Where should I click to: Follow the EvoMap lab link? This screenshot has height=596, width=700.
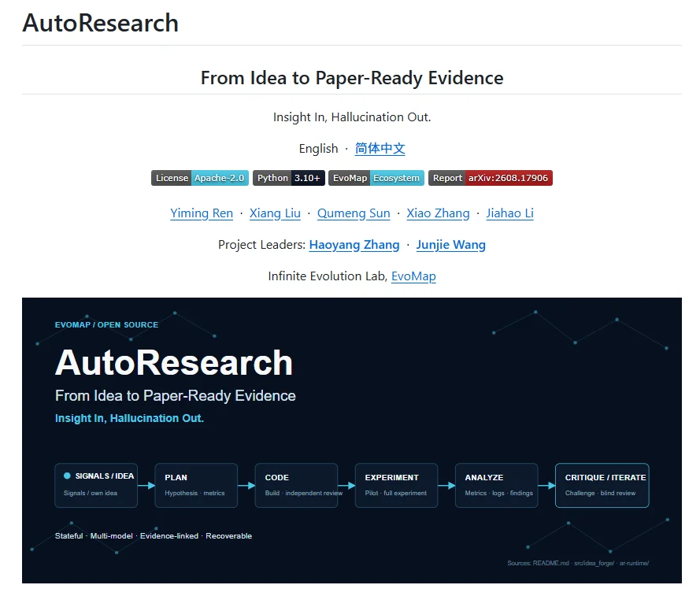pyautogui.click(x=413, y=276)
